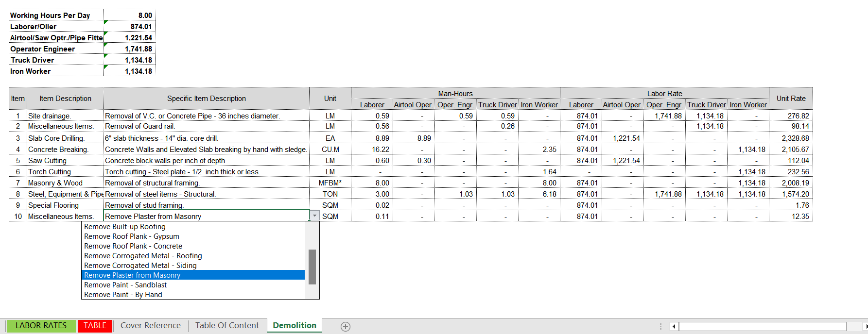Choose Remove Paint - By Hand option
Image resolution: width=868 pixels, height=334 pixels.
[123, 295]
